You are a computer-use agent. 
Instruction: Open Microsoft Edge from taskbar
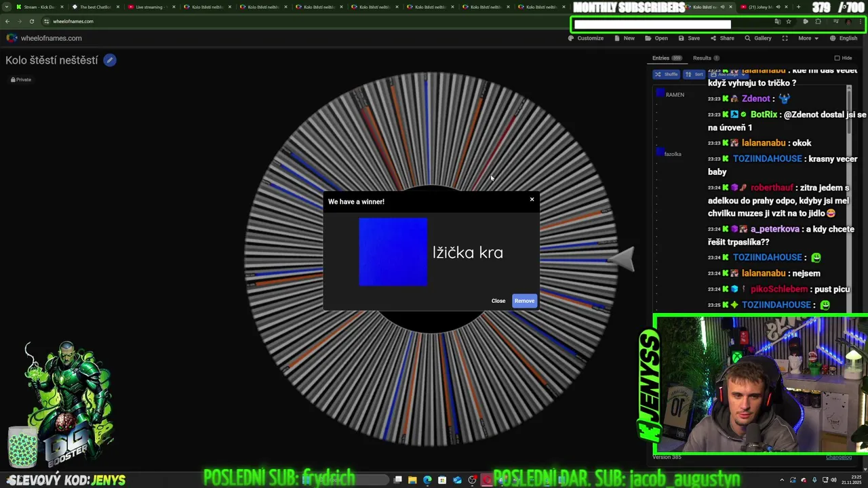click(427, 481)
